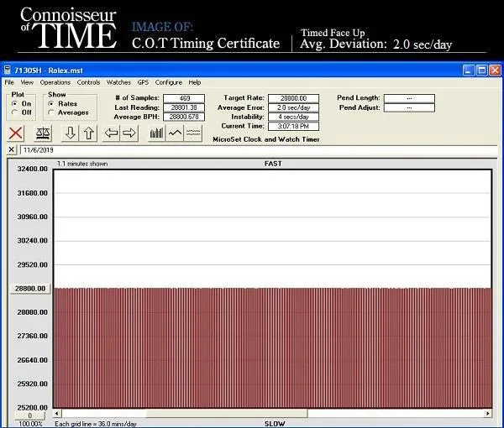Click the Pend Length field
Screen dimensions: 504x428
(409, 98)
